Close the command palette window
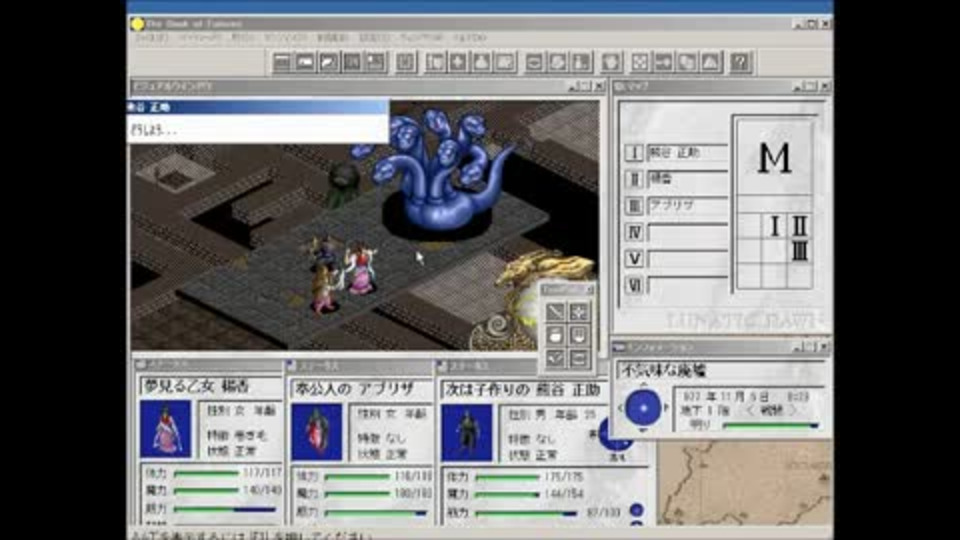960x540 pixels. coord(590,289)
